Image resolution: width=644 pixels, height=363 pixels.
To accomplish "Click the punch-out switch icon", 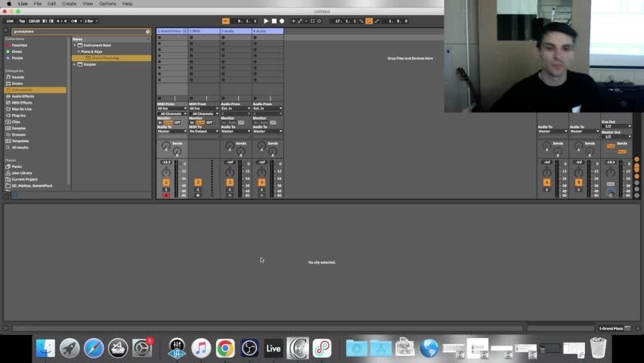I will tap(376, 21).
